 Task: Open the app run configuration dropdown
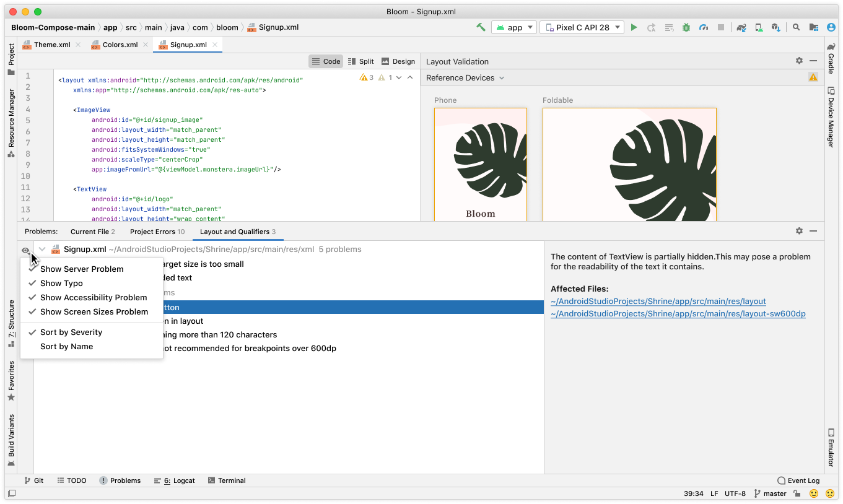(514, 27)
